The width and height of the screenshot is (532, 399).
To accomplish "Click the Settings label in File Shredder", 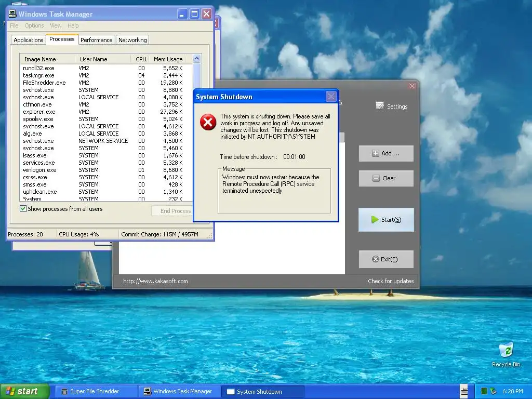I will click(397, 107).
